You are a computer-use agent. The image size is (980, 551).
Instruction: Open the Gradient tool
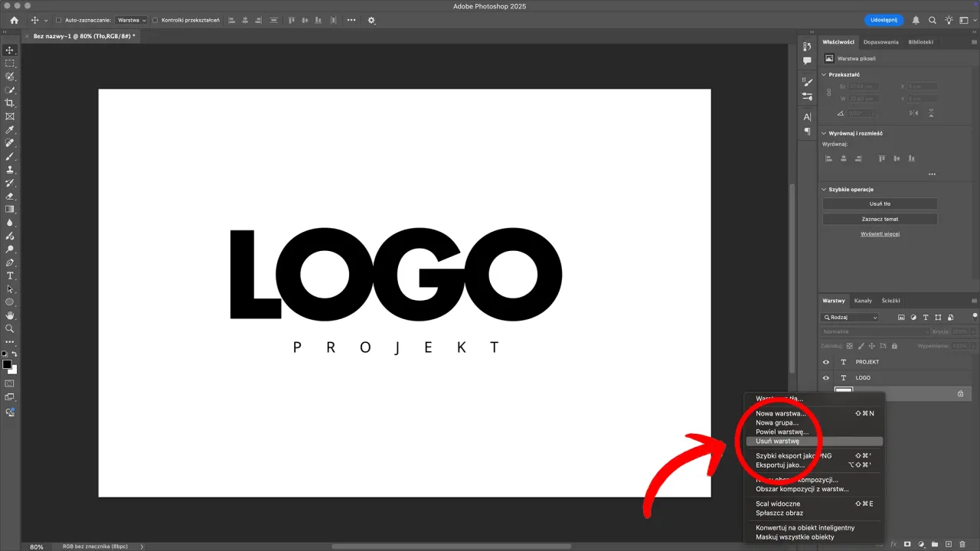(10, 209)
